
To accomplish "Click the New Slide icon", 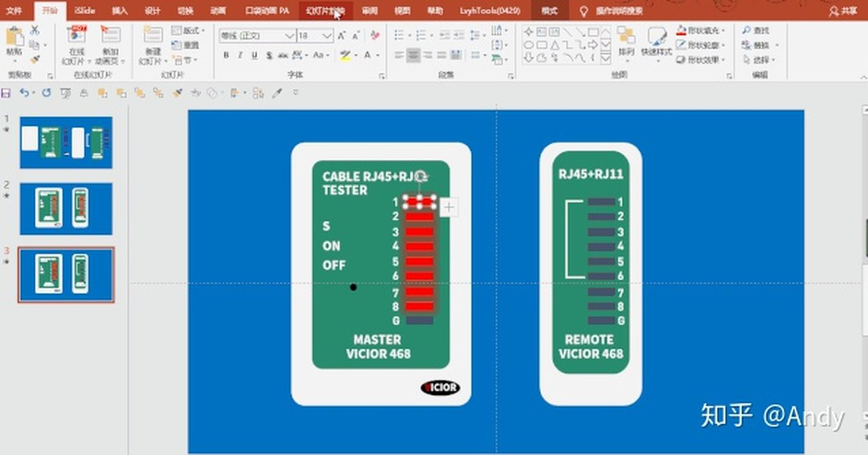I will [153, 35].
